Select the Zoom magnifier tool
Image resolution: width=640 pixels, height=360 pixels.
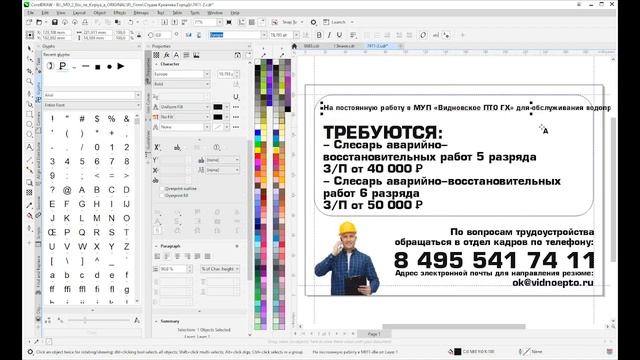(x=29, y=81)
